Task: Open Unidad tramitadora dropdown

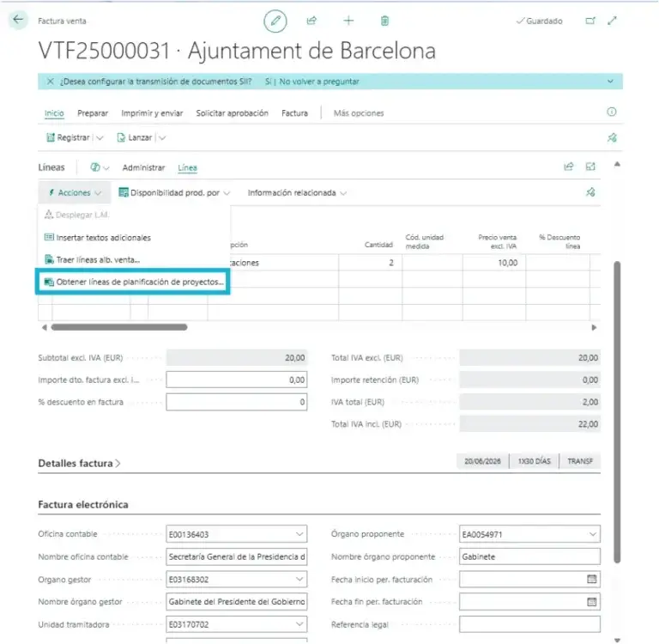Action: (299, 624)
